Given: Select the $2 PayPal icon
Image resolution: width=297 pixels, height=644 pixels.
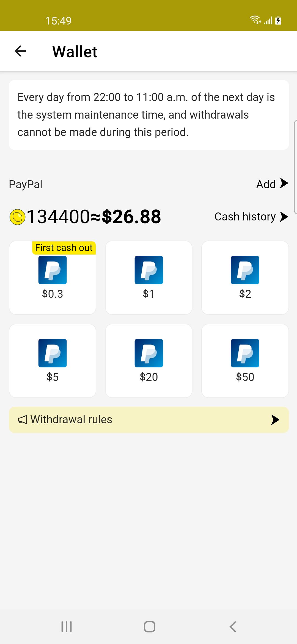Looking at the screenshot, I should coord(245,270).
